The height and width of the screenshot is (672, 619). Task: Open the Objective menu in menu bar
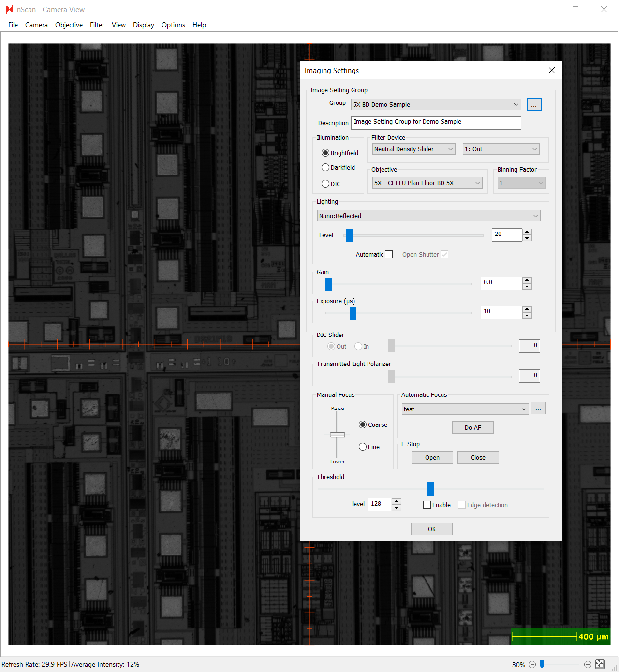point(69,25)
